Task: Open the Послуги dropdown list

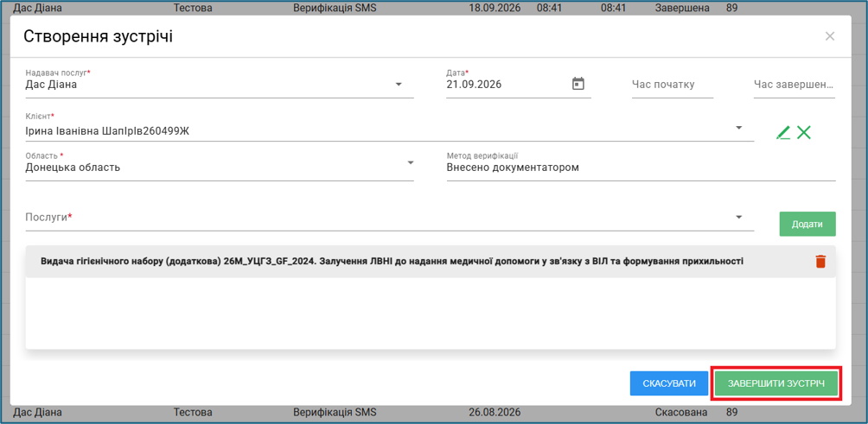Action: (738, 218)
